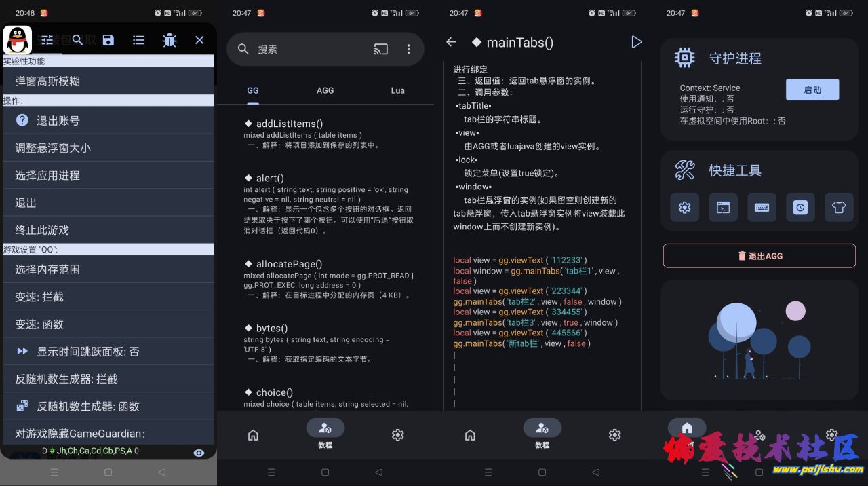Tap the sliders settings icon in GameGuardian toolbar

coord(47,41)
